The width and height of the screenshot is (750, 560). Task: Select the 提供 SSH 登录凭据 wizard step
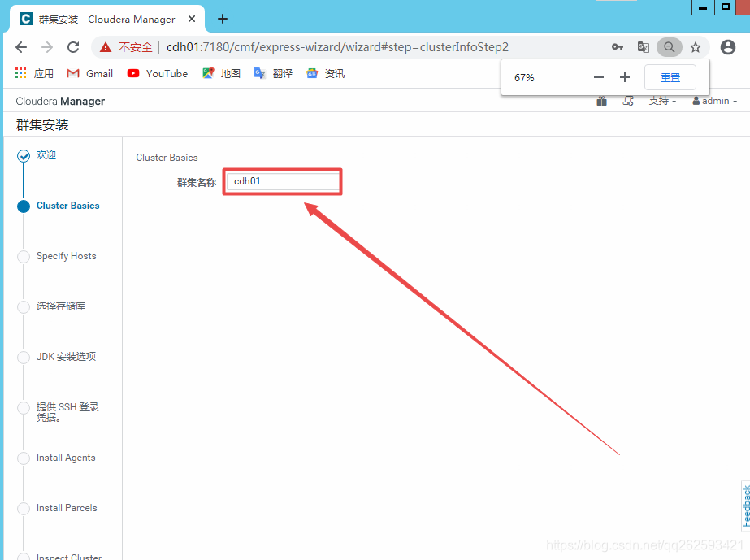click(x=67, y=412)
